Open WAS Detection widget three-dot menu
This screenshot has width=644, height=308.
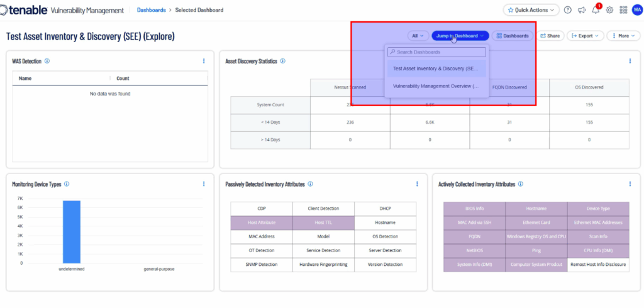[204, 61]
